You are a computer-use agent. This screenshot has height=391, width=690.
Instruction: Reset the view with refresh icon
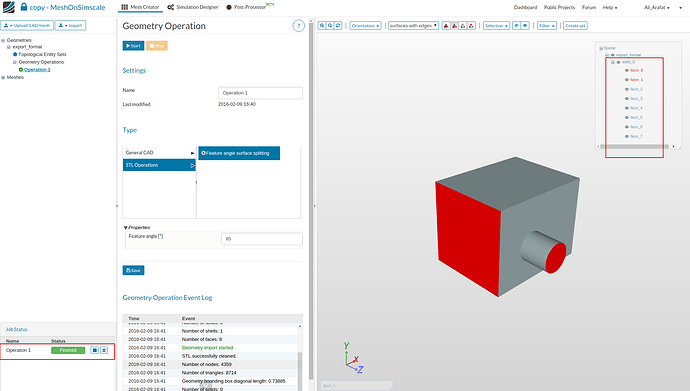tap(338, 26)
